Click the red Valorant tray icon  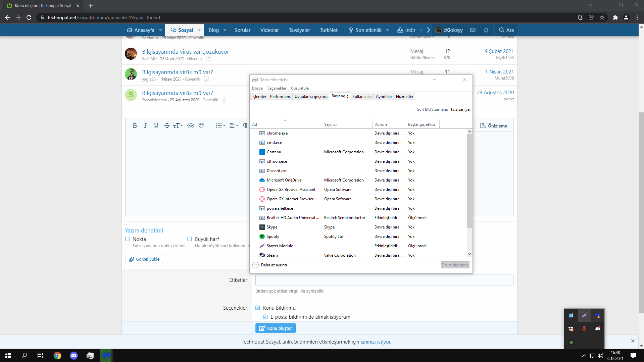(x=584, y=329)
